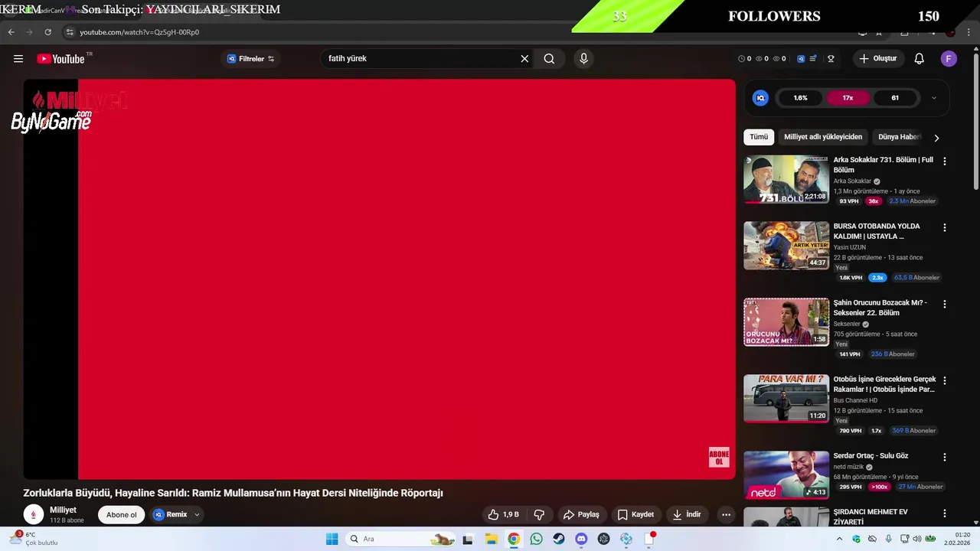This screenshot has width=980, height=551.
Task: Start voice search with microphone icon
Action: tap(583, 59)
